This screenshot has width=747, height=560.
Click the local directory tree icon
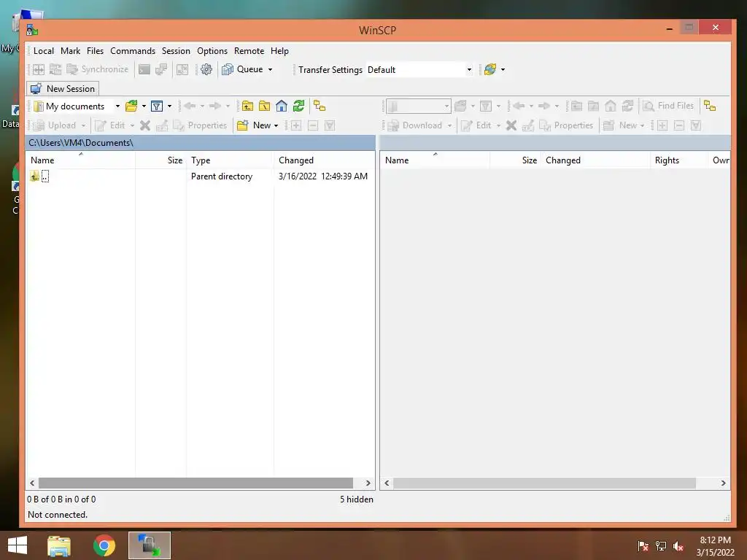(x=320, y=106)
